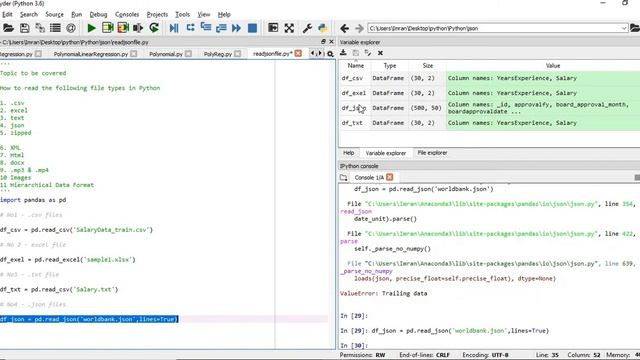This screenshot has width=640, height=360.
Task: Click Save data icon in Variable explorer
Action: (356, 53)
